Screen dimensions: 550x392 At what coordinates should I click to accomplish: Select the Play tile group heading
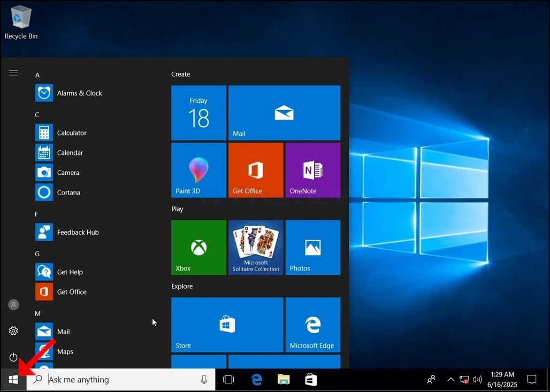pos(177,209)
